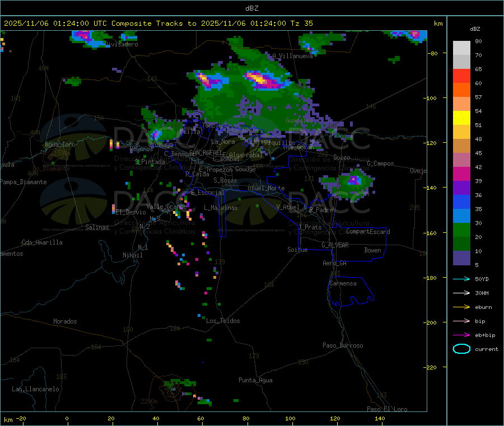
Task: Click the dBZ title at top
Action: click(x=252, y=8)
